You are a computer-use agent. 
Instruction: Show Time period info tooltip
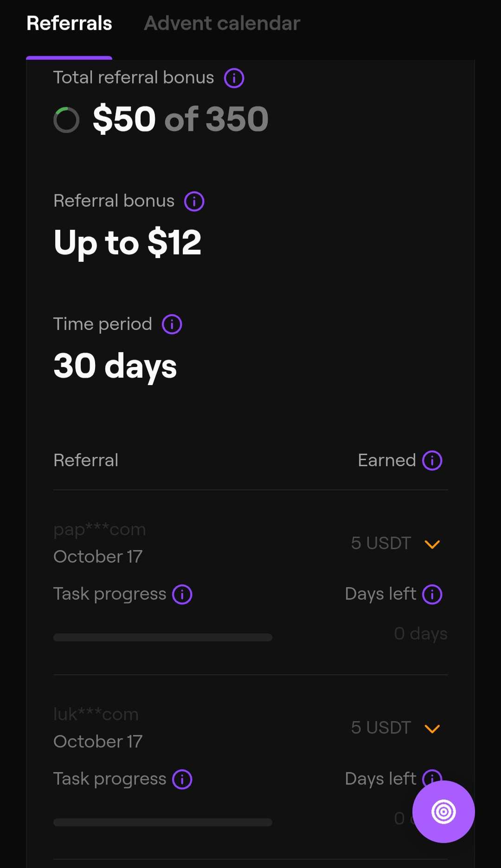(x=172, y=324)
